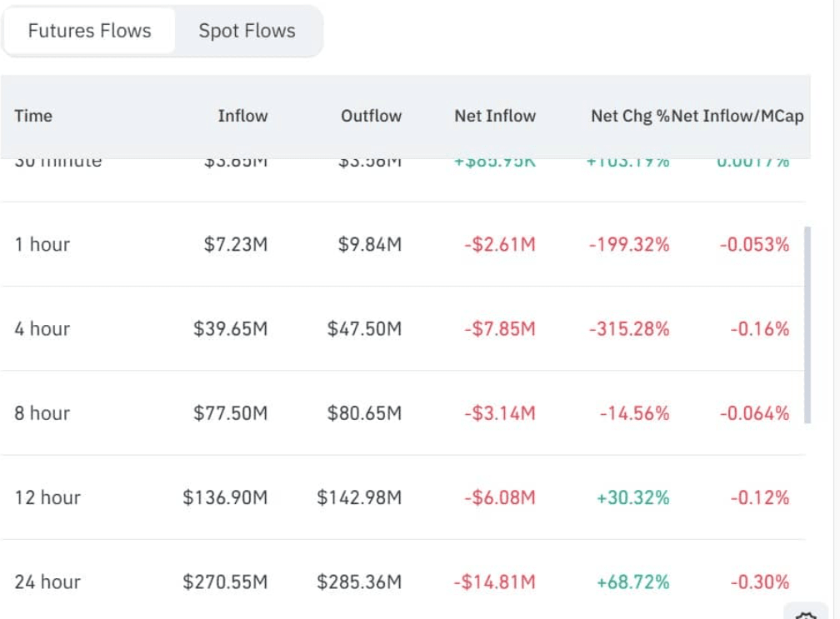
Task: Click the 12 hour net change +30.32%
Action: 632,497
